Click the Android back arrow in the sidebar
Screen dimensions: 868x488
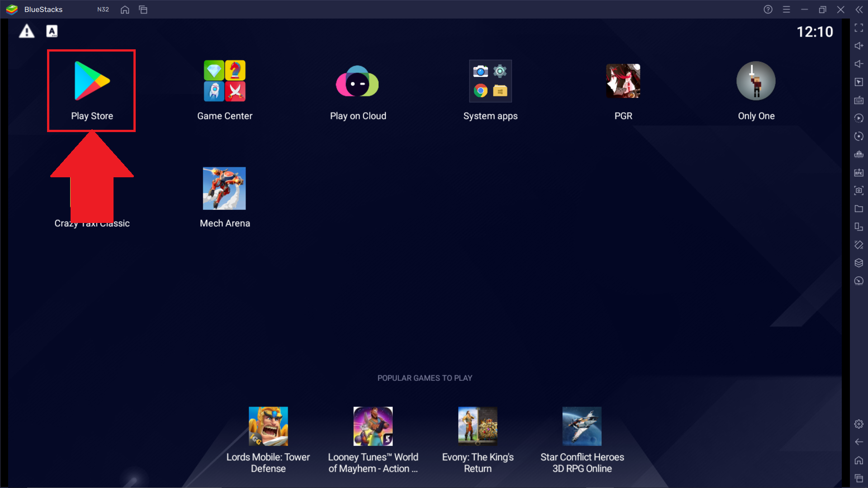point(859,442)
